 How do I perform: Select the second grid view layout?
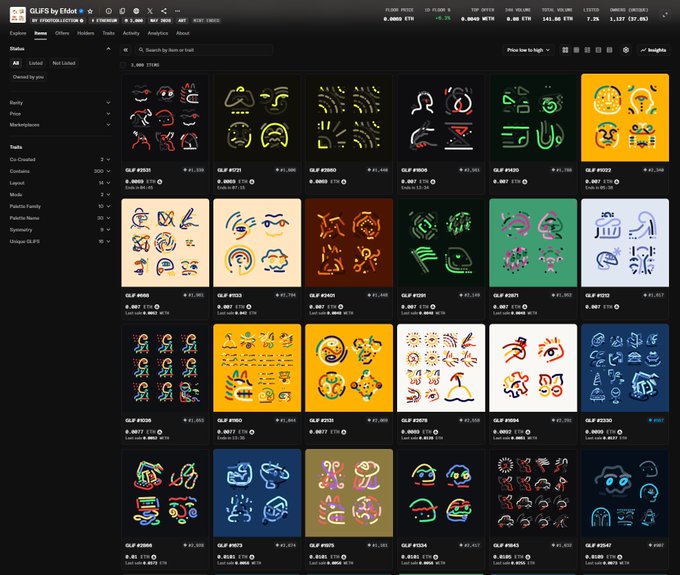coord(576,50)
